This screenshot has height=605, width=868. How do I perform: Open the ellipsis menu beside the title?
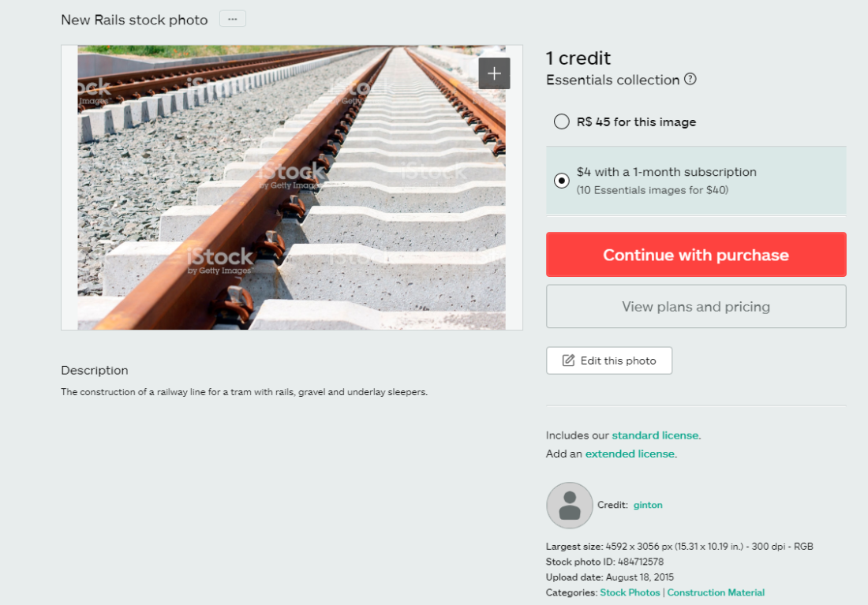(233, 19)
